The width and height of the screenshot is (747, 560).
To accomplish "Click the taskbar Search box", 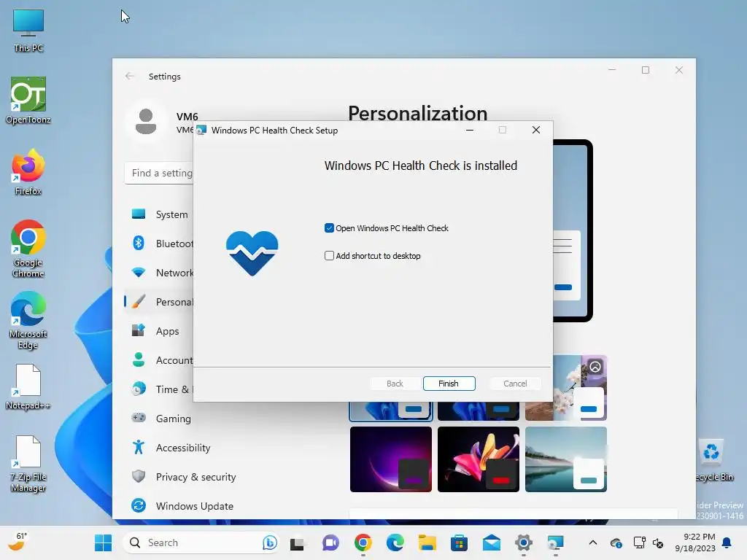I will pos(200,542).
